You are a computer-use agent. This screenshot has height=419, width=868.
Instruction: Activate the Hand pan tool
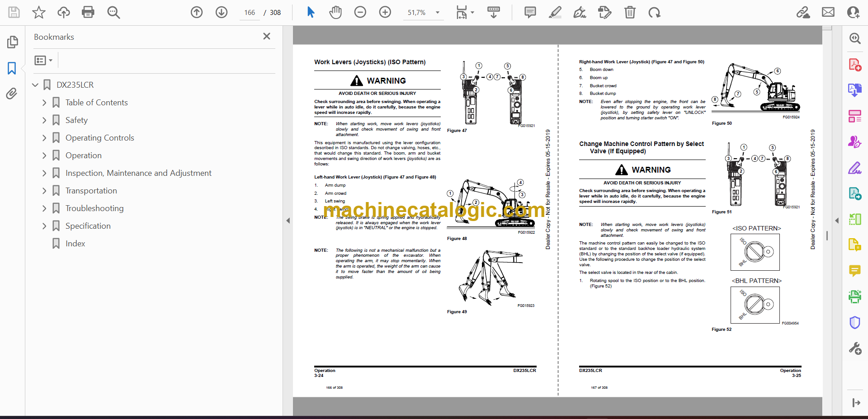click(335, 12)
